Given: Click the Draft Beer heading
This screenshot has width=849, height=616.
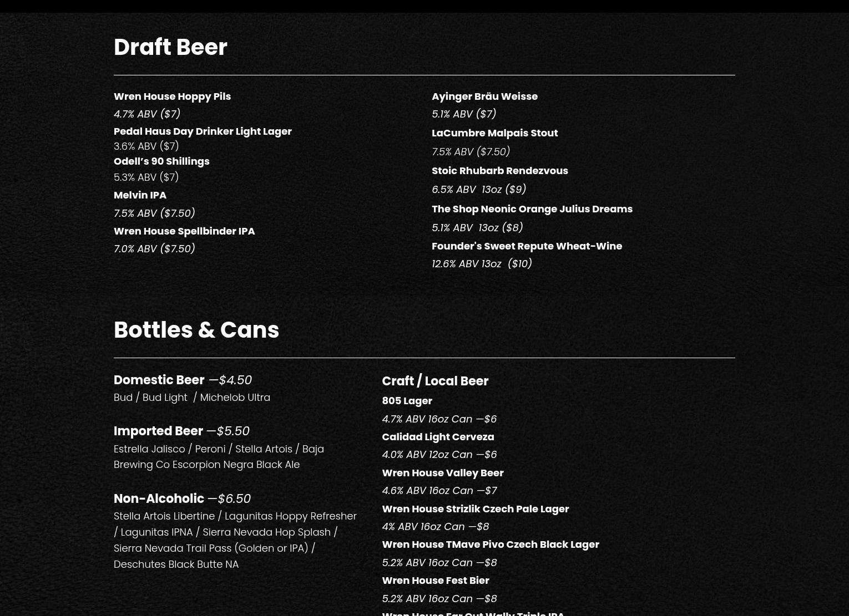Looking at the screenshot, I should point(170,48).
